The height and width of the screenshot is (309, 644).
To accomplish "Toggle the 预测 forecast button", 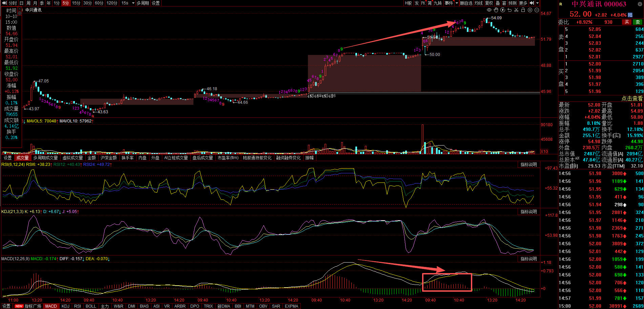I will click(513, 3).
